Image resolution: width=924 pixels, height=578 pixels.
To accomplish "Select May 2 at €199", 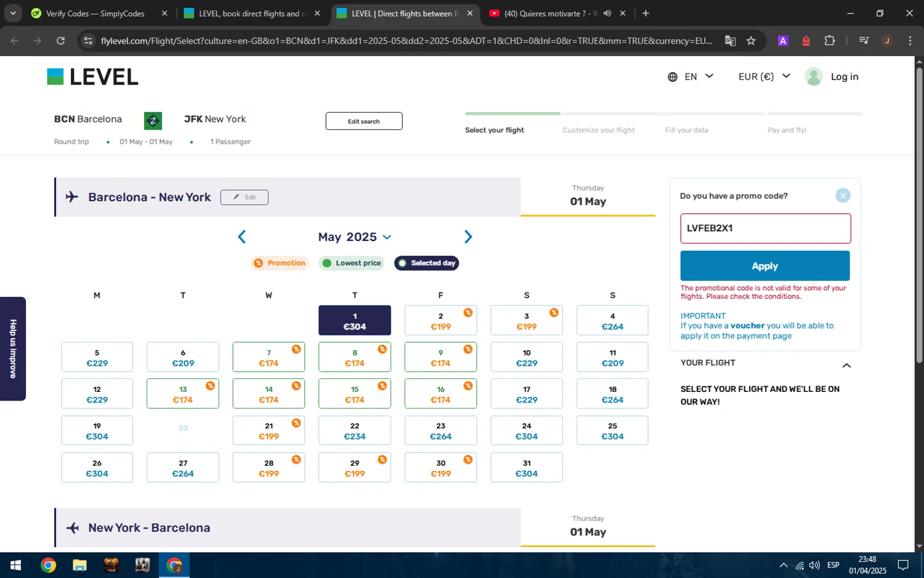I will click(440, 320).
